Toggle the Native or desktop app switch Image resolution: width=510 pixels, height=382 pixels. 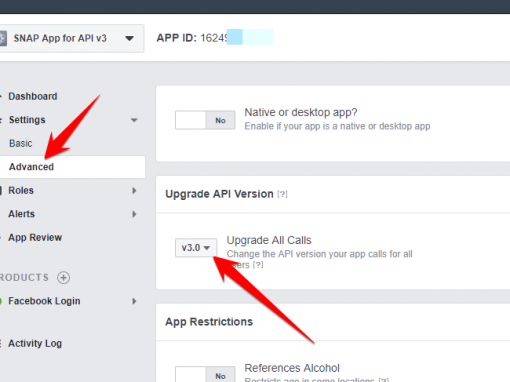205,120
